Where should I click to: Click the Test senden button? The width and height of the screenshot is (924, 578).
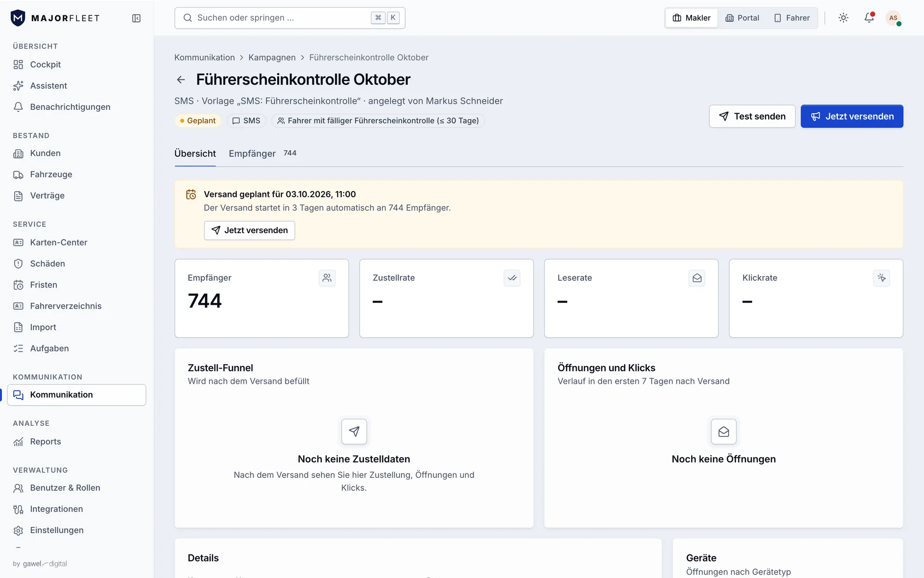pos(752,116)
